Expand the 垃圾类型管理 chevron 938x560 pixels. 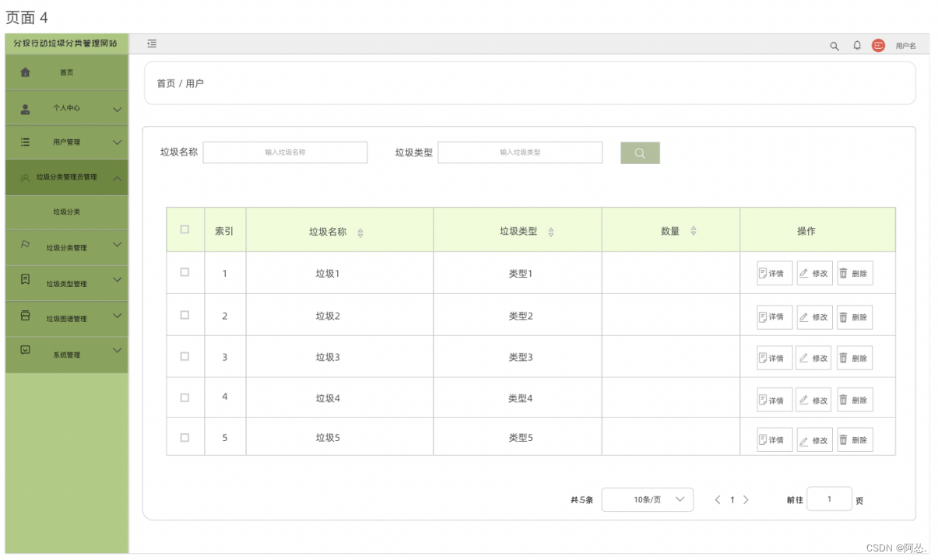(x=118, y=279)
